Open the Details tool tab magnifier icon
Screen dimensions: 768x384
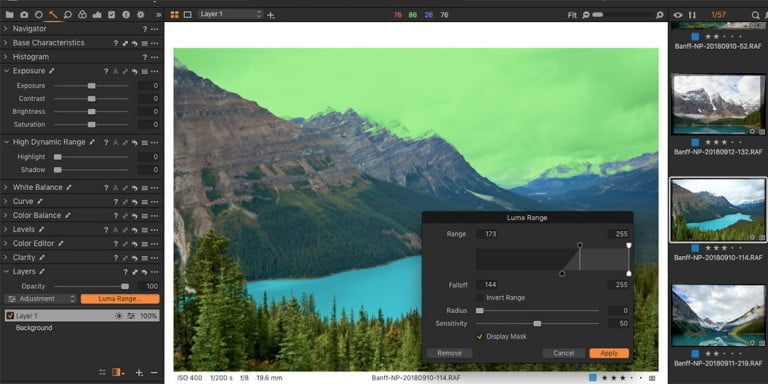tap(68, 15)
